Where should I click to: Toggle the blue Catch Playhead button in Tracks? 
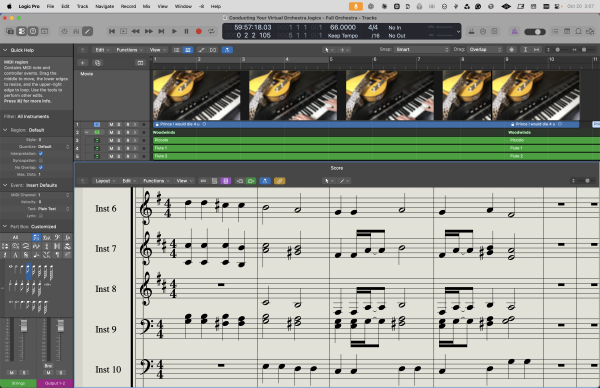(227, 50)
